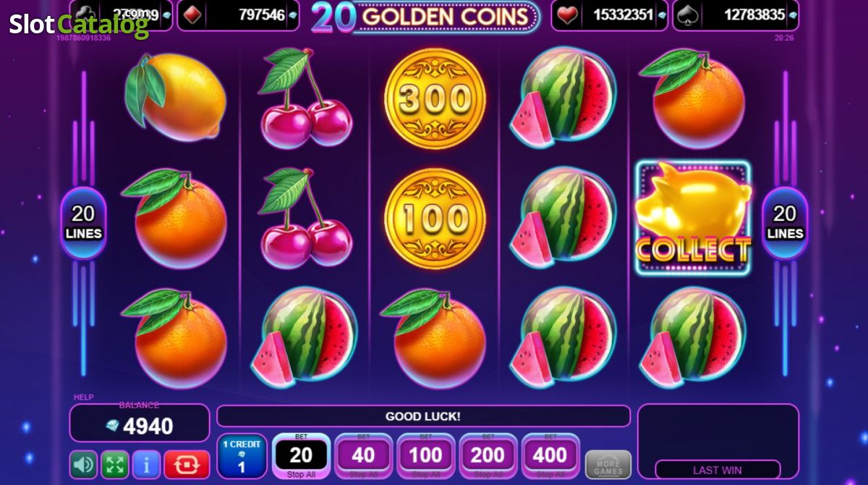Toggle fullscreen with the green arrows icon
The height and width of the screenshot is (485, 868).
point(115,464)
